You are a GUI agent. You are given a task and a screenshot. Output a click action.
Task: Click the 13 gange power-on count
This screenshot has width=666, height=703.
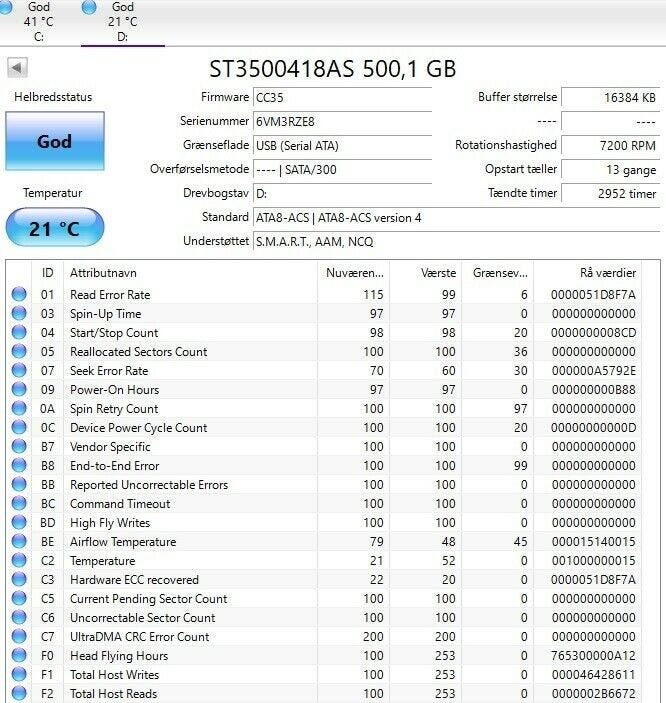point(610,170)
